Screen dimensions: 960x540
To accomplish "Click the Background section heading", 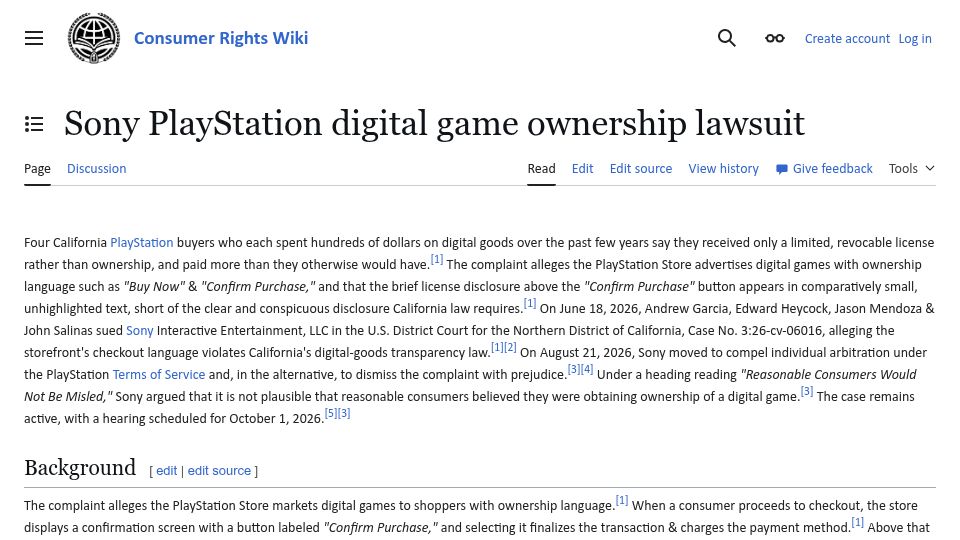I will click(80, 468).
